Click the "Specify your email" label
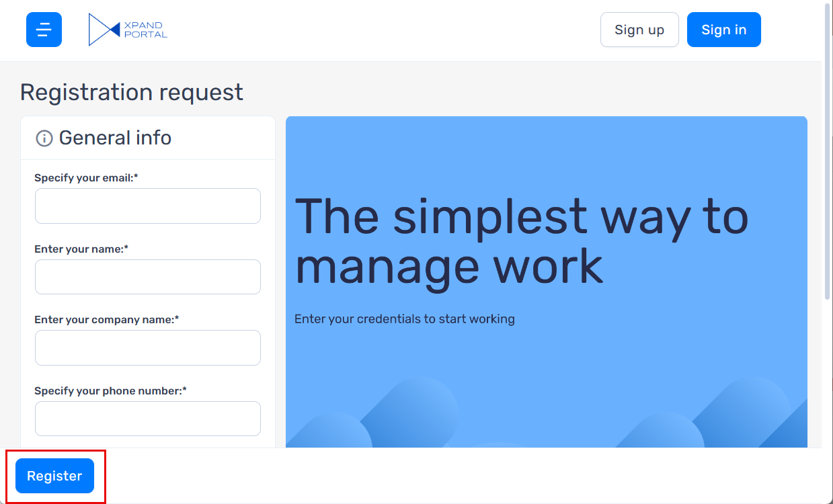This screenshot has width=833, height=504. coord(86,178)
